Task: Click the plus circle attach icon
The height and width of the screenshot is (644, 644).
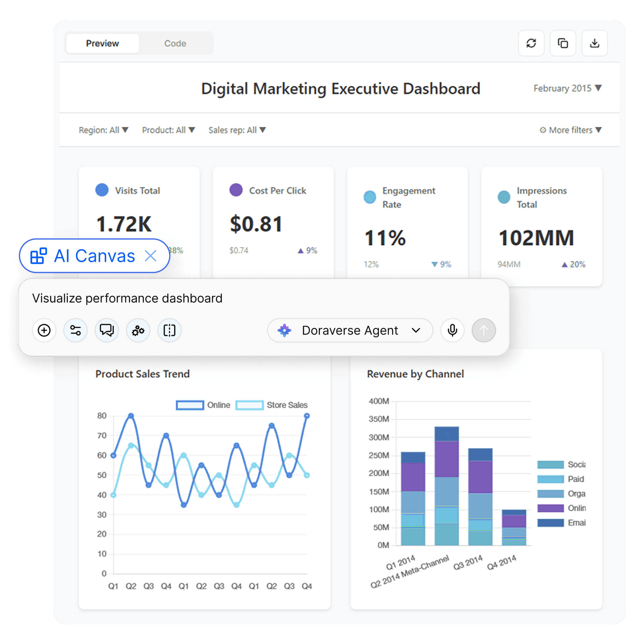Action: [x=44, y=330]
